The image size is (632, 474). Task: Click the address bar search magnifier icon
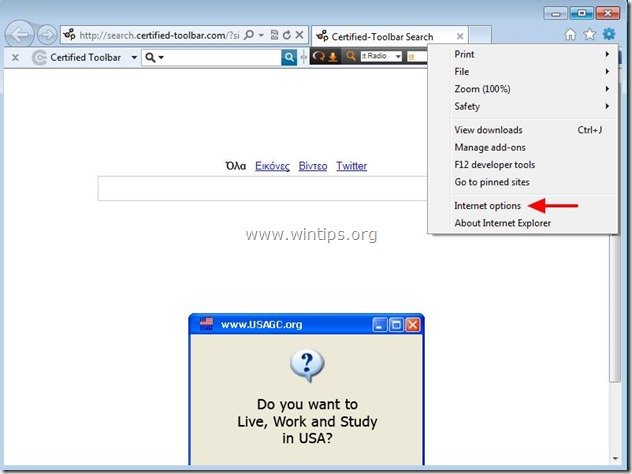[249, 35]
